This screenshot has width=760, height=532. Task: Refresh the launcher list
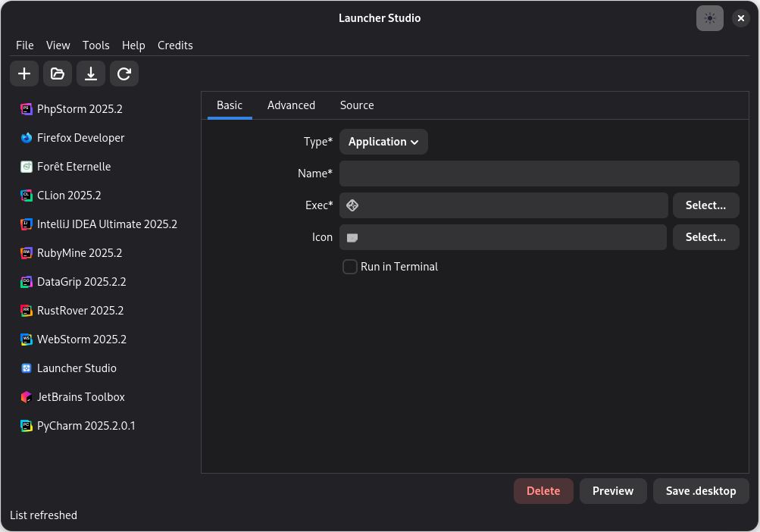click(x=124, y=74)
